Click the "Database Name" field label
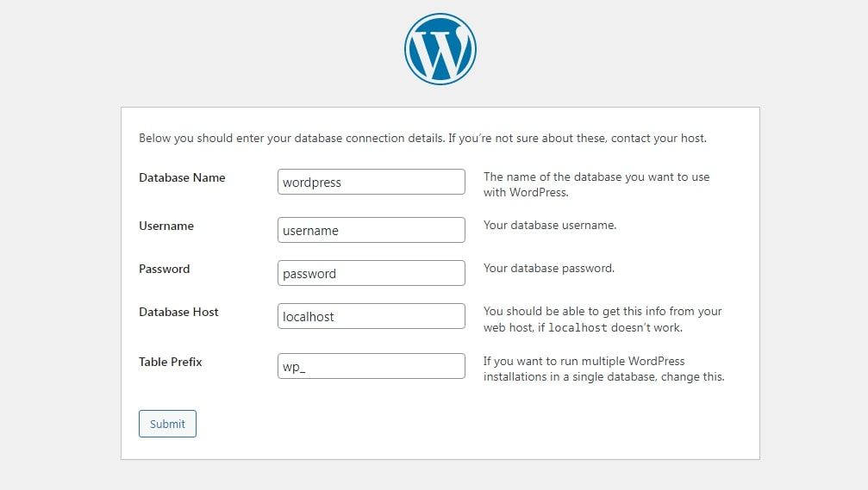868x490 pixels. click(x=182, y=178)
